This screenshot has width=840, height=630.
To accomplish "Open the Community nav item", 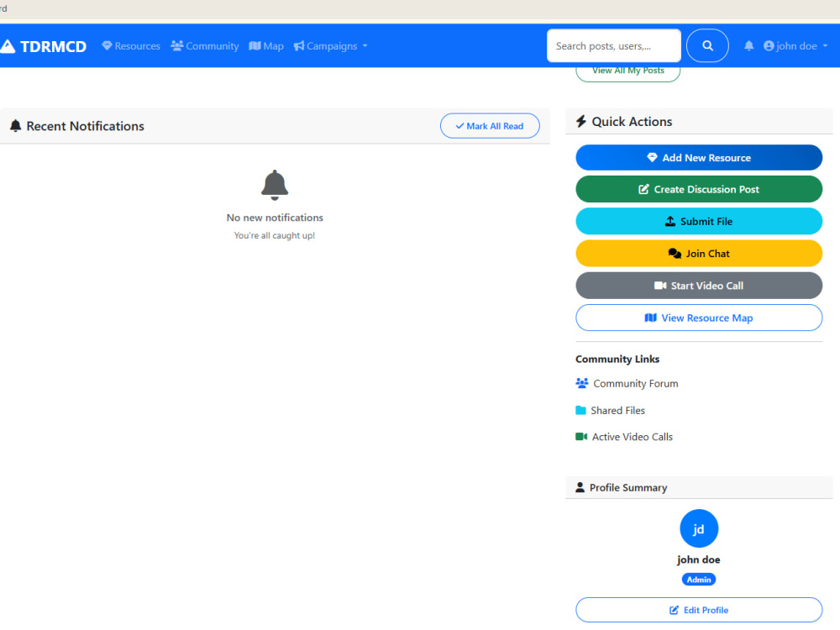I will coord(205,46).
